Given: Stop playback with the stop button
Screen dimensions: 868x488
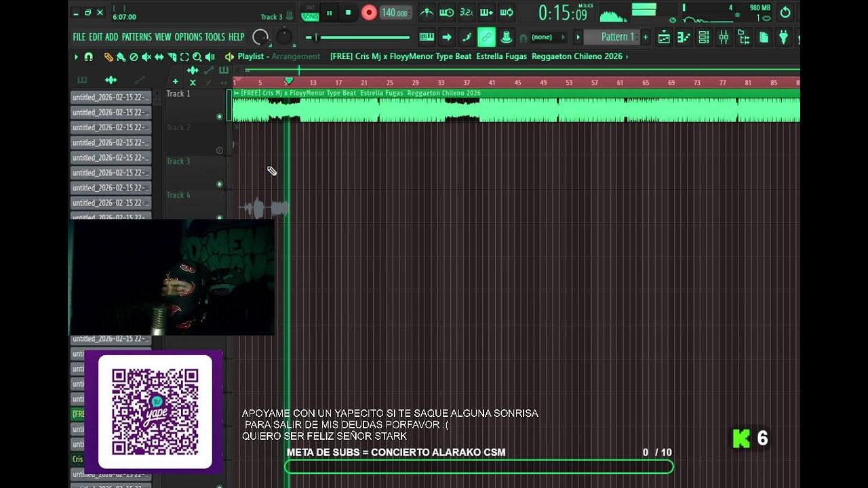Looking at the screenshot, I should tap(349, 12).
